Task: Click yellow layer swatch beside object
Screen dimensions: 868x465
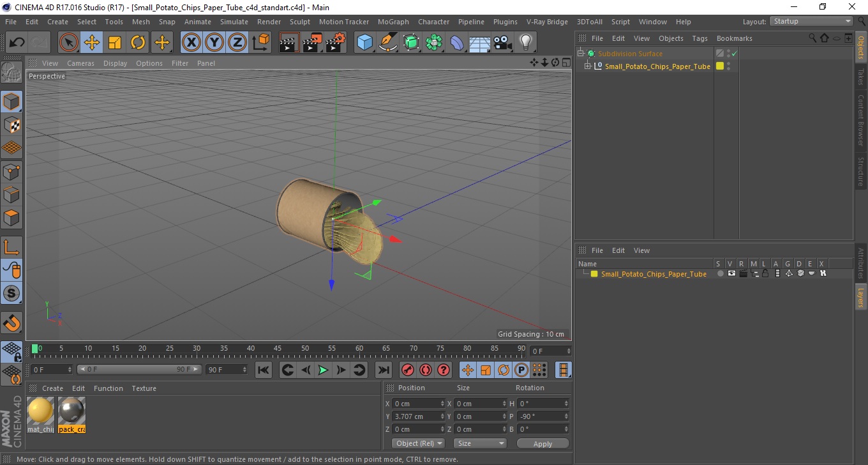Action: 720,66
